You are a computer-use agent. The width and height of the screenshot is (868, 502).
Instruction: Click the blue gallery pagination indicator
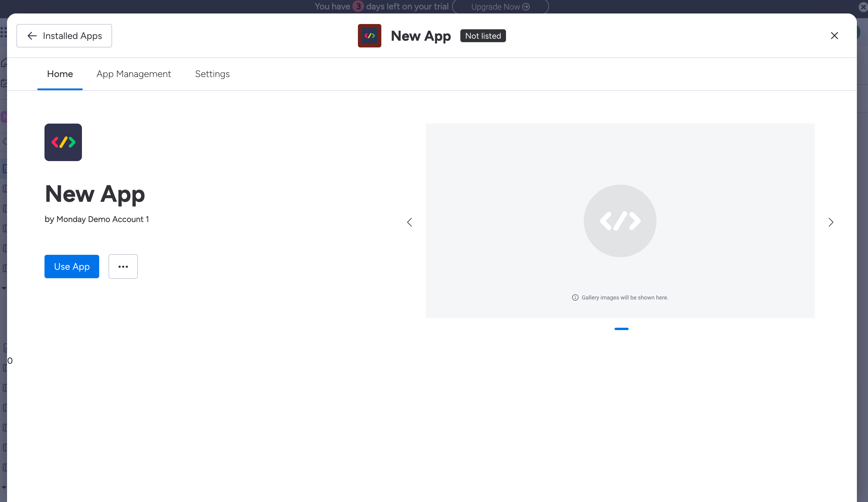[x=621, y=329]
